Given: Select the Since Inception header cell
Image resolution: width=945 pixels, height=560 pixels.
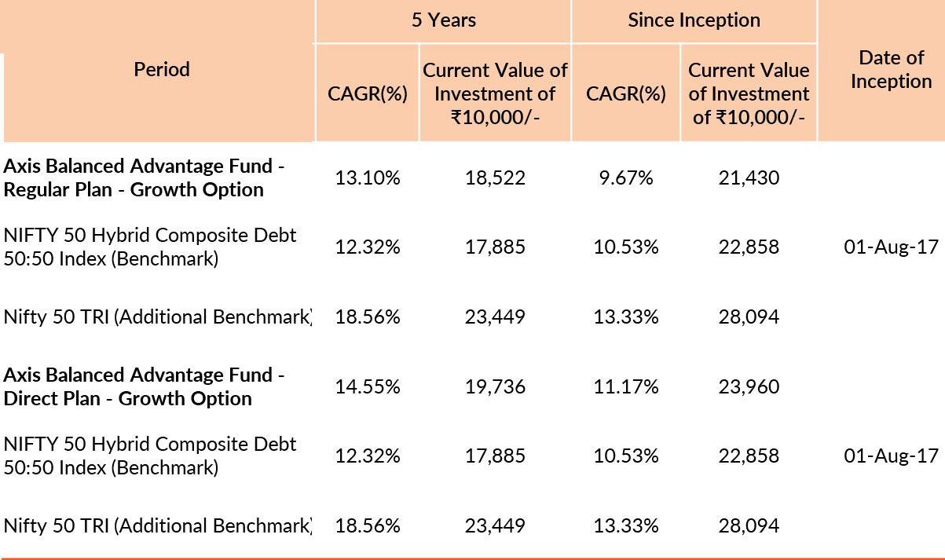Looking at the screenshot, I should point(694,20).
